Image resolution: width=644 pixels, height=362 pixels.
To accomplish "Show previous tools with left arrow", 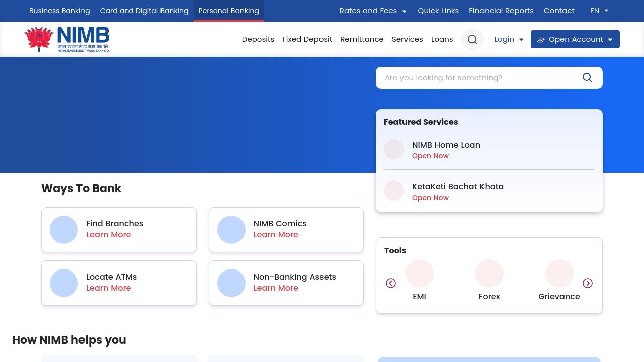I will click(x=391, y=283).
